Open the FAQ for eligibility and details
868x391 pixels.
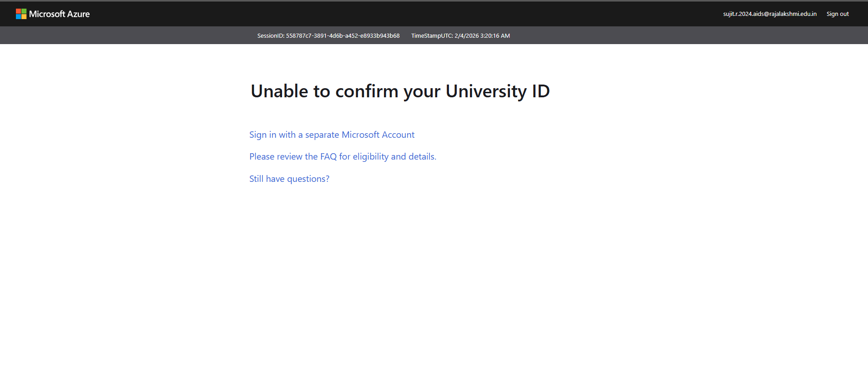(x=343, y=156)
